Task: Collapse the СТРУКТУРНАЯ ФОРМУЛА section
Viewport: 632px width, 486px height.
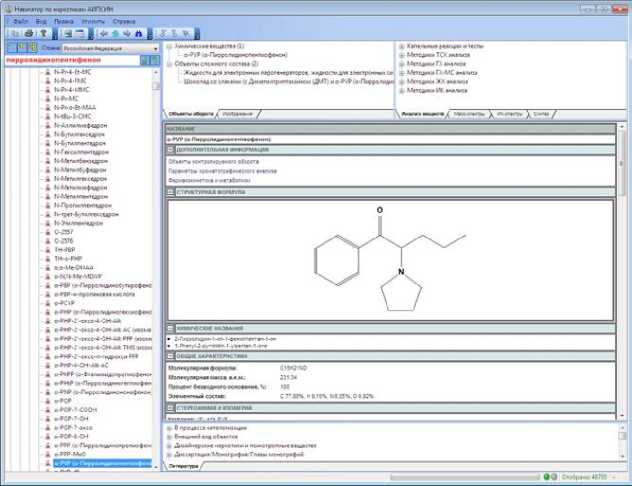Action: coord(169,191)
